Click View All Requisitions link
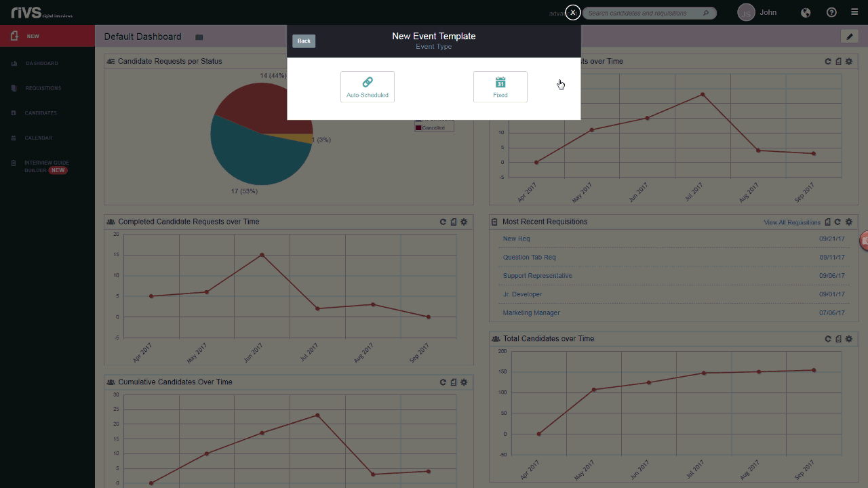The height and width of the screenshot is (488, 868). pyautogui.click(x=792, y=222)
